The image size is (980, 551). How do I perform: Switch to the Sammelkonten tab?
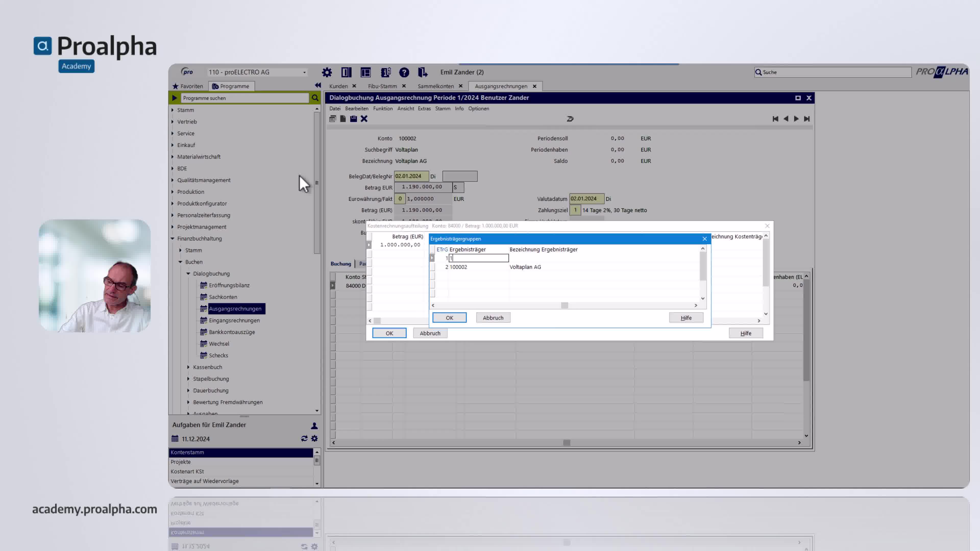(436, 86)
